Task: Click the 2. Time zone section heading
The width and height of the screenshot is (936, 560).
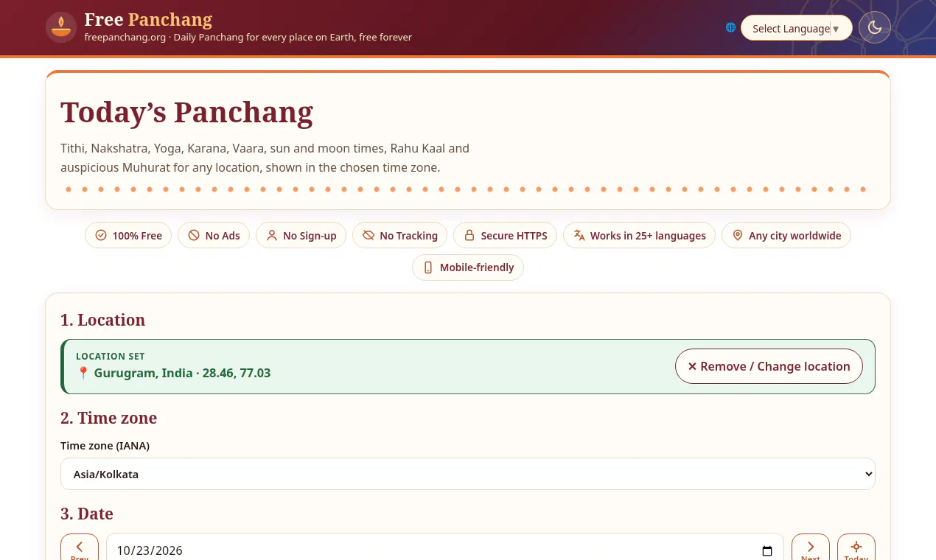Action: tap(109, 418)
